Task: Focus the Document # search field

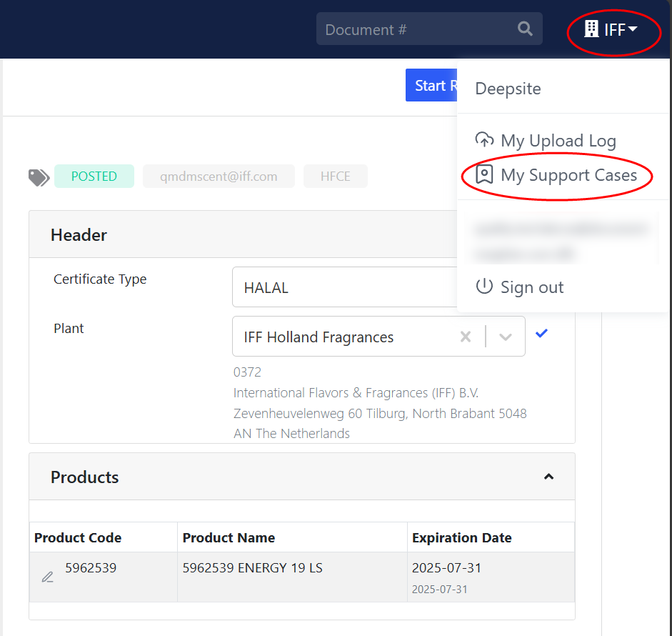Action: point(414,29)
